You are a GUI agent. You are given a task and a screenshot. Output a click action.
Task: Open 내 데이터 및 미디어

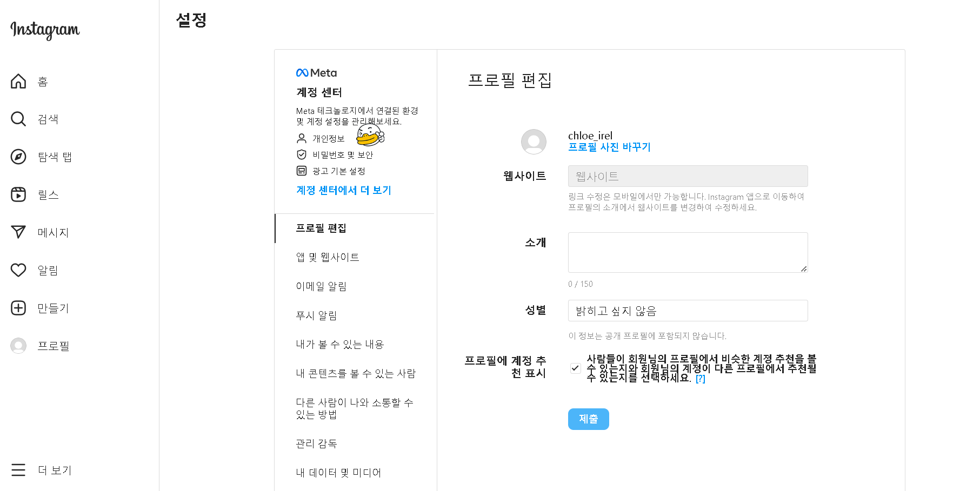pyautogui.click(x=338, y=473)
